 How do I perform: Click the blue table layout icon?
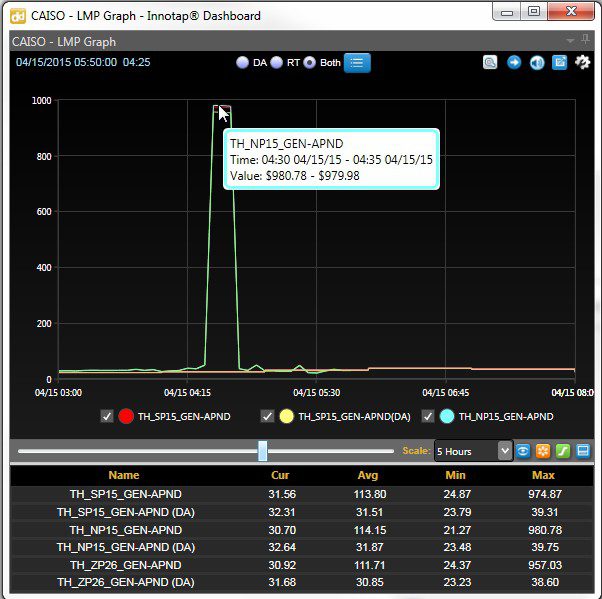pyautogui.click(x=583, y=451)
